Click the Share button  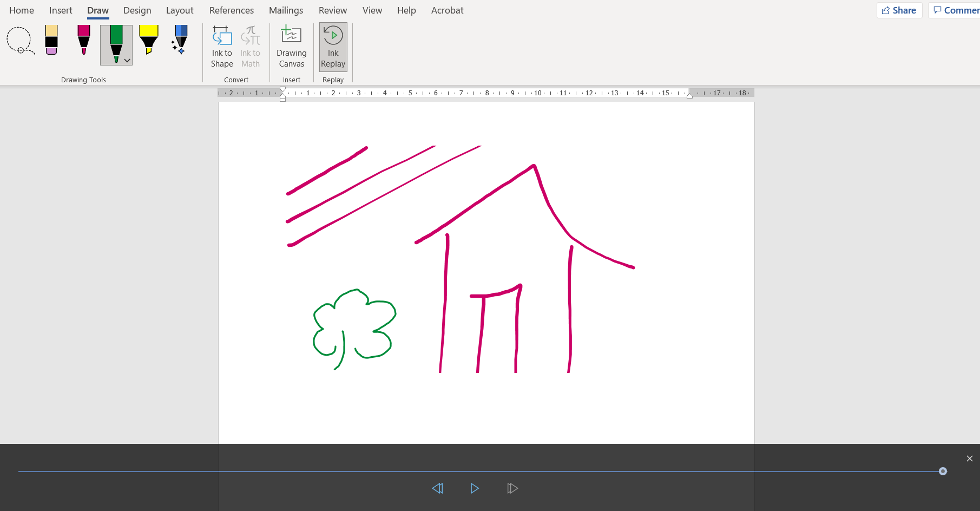point(899,10)
